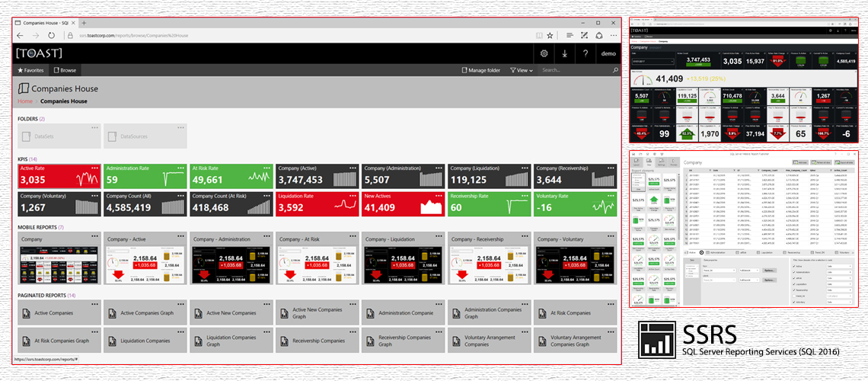Go back using the browser back arrow
This screenshot has height=381, width=868.
click(x=20, y=35)
